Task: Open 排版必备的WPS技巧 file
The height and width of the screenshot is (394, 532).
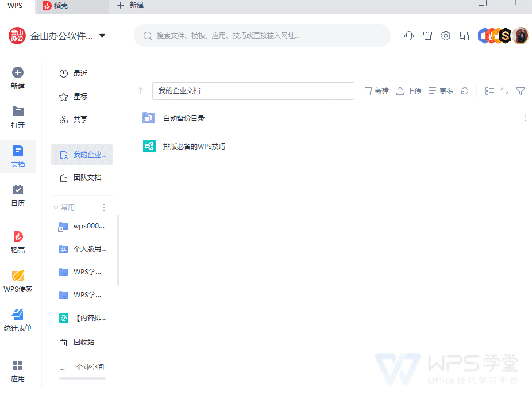Action: [194, 147]
